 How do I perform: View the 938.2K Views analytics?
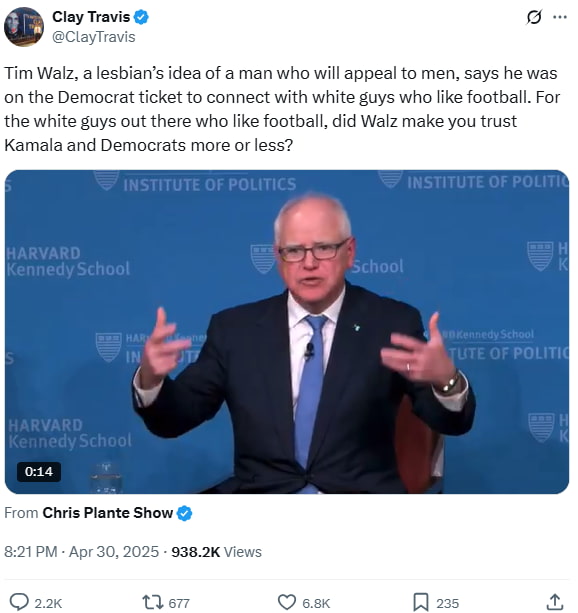[x=216, y=552]
